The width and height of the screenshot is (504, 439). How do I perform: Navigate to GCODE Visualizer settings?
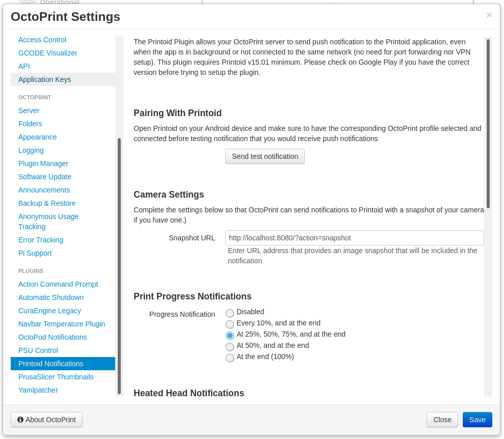(x=48, y=53)
